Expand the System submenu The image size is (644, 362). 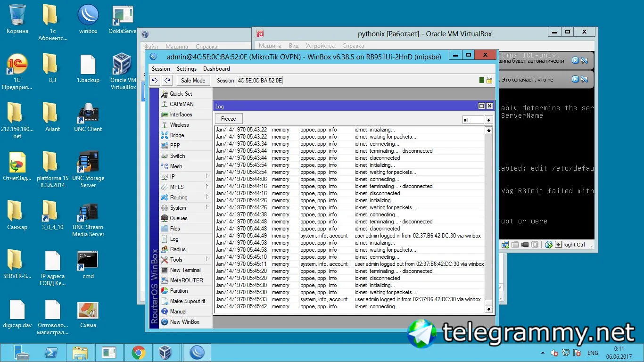tap(186, 208)
